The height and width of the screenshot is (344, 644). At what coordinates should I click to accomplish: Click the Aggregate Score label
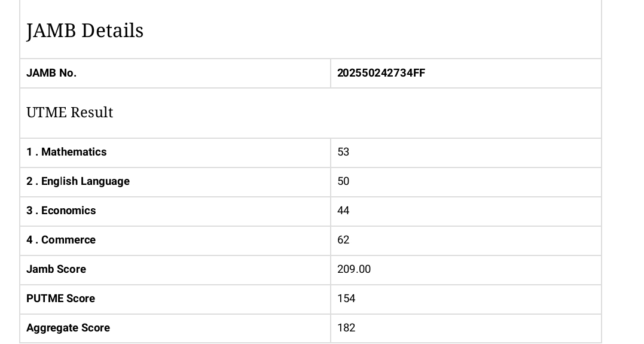click(68, 328)
